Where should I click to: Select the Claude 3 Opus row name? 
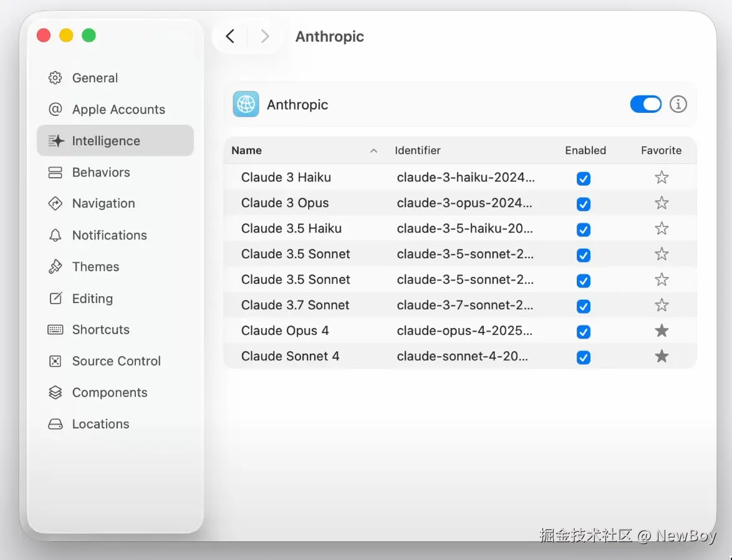click(x=285, y=203)
